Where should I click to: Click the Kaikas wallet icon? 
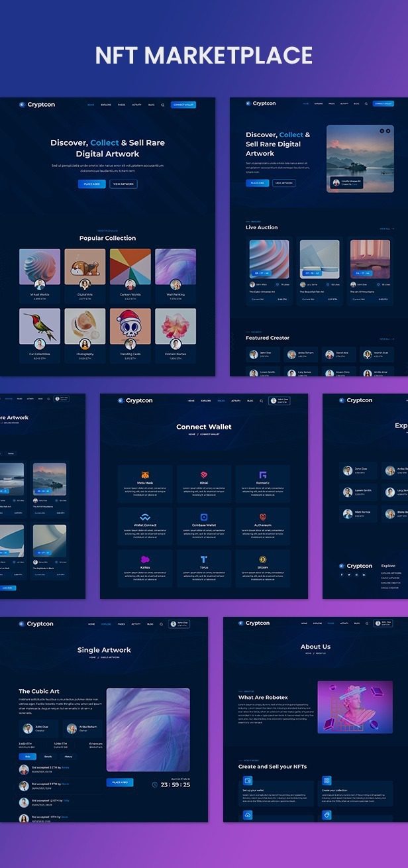(145, 559)
